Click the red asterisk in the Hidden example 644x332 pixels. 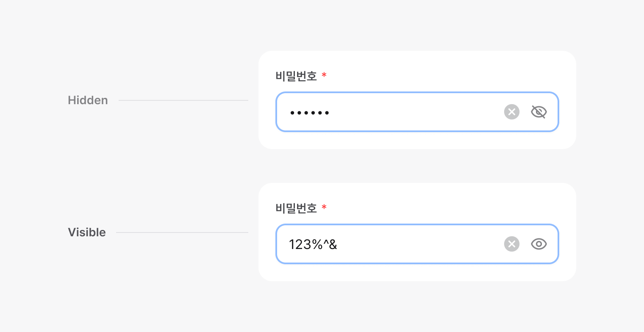coord(324,76)
